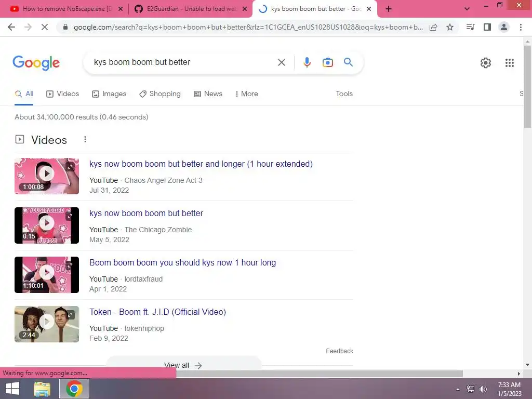Open 'Boom boom boom you should kys now' link

(x=182, y=263)
